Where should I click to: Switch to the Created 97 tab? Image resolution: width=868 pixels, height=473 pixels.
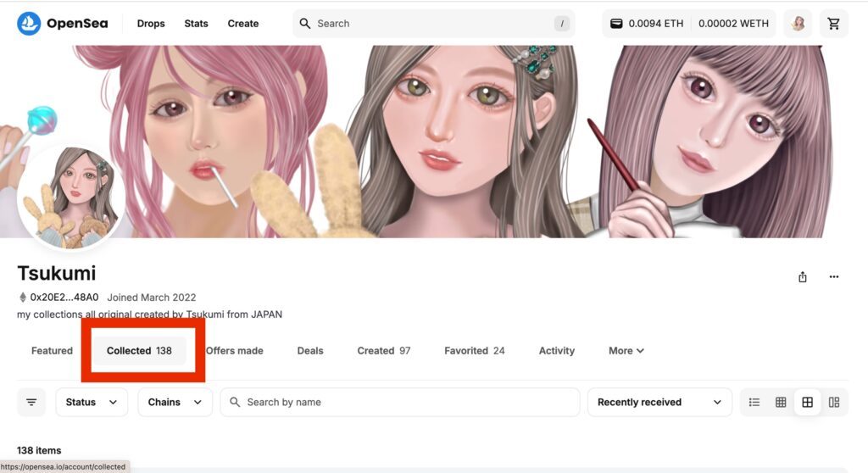click(x=384, y=351)
